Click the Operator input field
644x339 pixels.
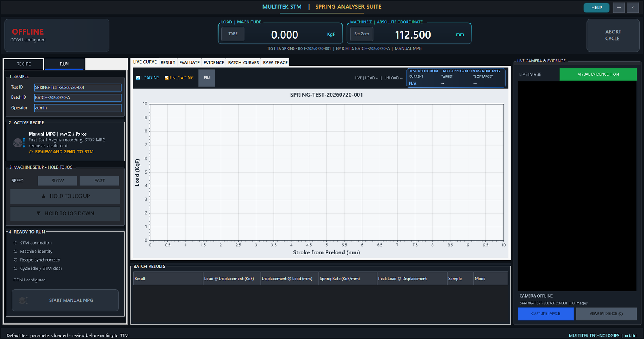pyautogui.click(x=78, y=108)
